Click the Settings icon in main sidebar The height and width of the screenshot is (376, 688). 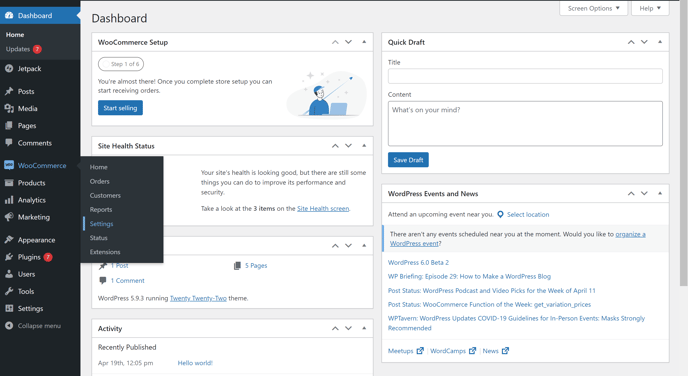[9, 308]
